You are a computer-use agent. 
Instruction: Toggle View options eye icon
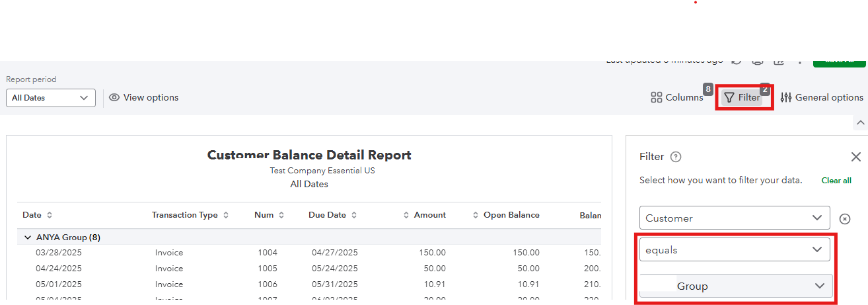coord(144,97)
